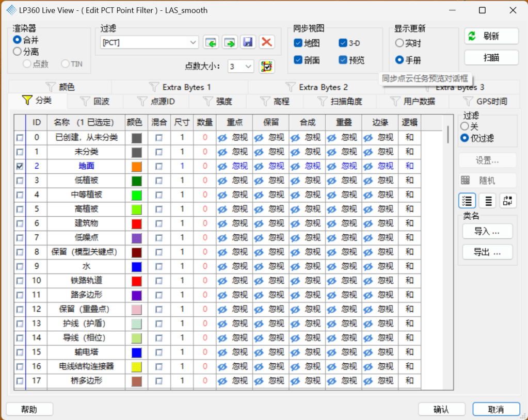This screenshot has width=528, height=420.
Task: Click the select-all checklist icon
Action: pos(467,201)
